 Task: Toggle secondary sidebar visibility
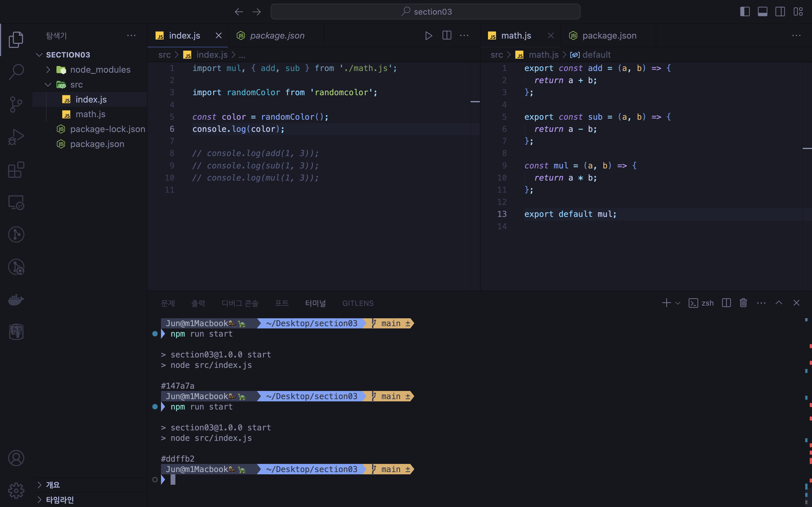point(780,12)
